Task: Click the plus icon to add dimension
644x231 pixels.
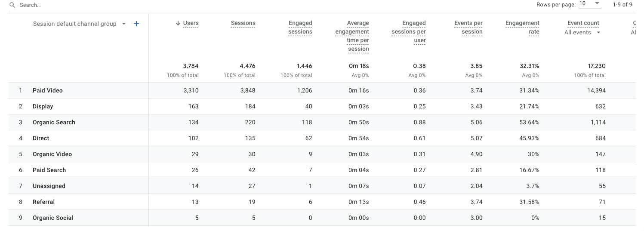Action: click(136, 24)
